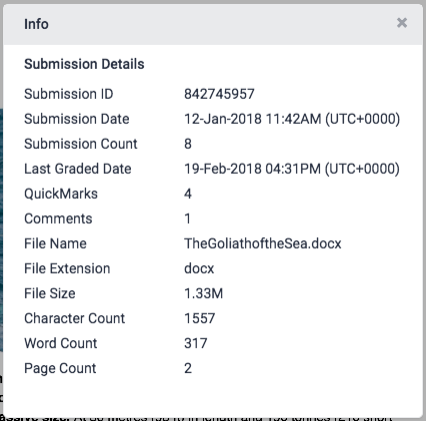Click the File Extension value docx
This screenshot has width=426, height=421.
(199, 269)
